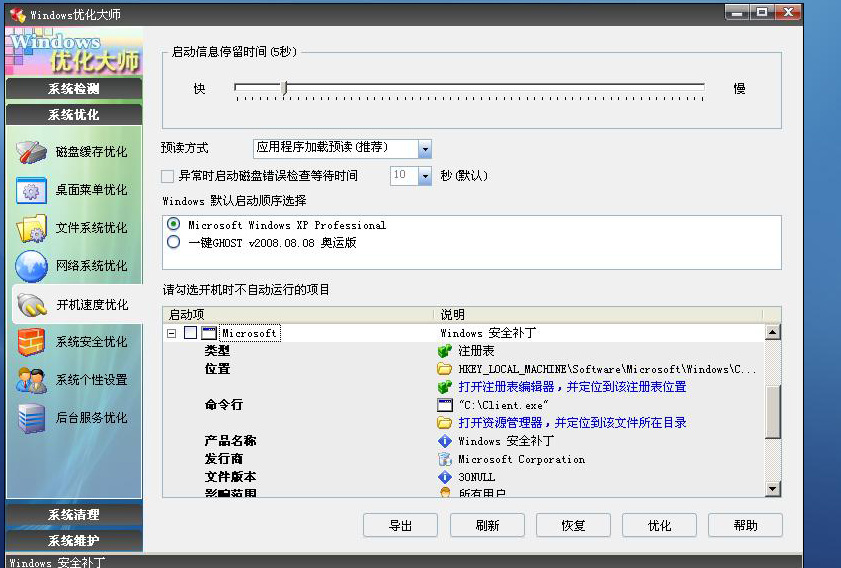Select Microsoft Windows XP Professional radio button
The height and width of the screenshot is (568, 841).
point(173,224)
